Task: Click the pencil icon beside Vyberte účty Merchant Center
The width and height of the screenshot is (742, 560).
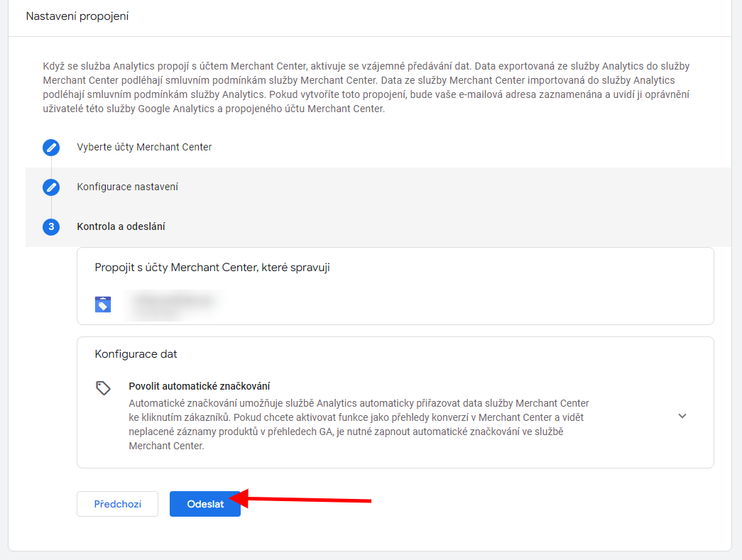Action: pos(51,147)
